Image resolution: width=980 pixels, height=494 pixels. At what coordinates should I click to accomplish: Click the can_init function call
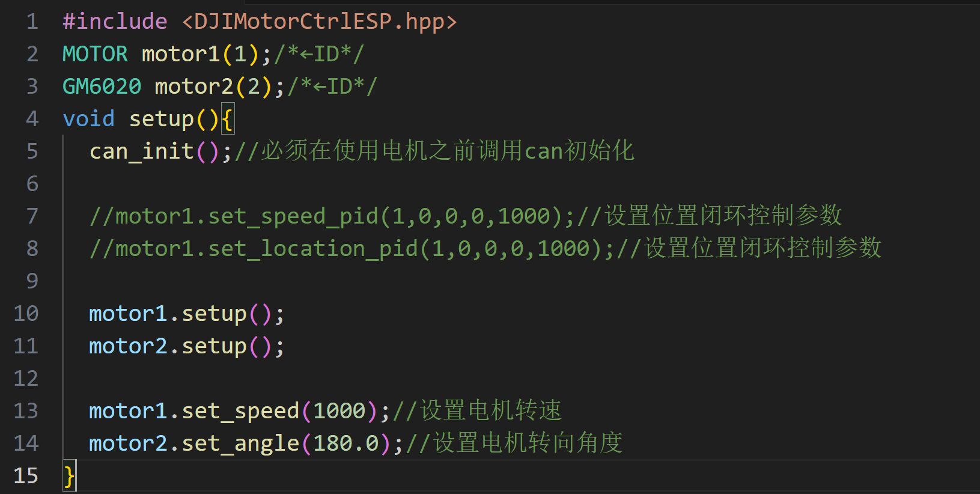(142, 151)
